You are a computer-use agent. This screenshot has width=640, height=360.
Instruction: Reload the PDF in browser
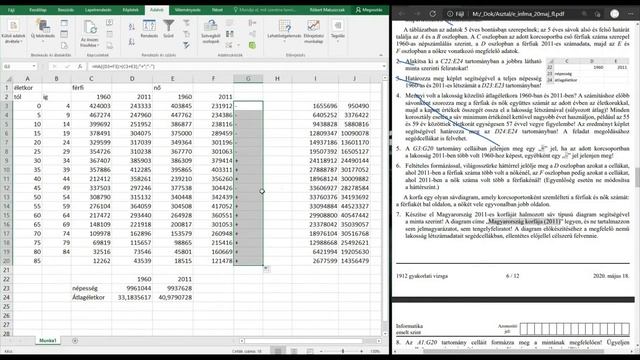(433, 14)
